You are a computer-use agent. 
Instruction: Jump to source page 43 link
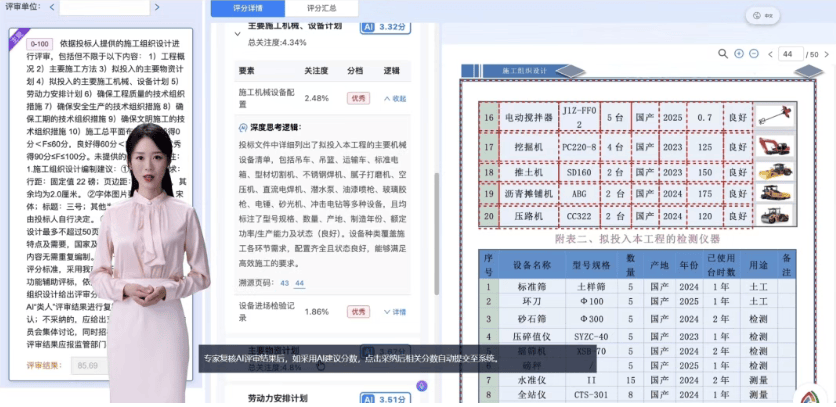[x=285, y=283]
